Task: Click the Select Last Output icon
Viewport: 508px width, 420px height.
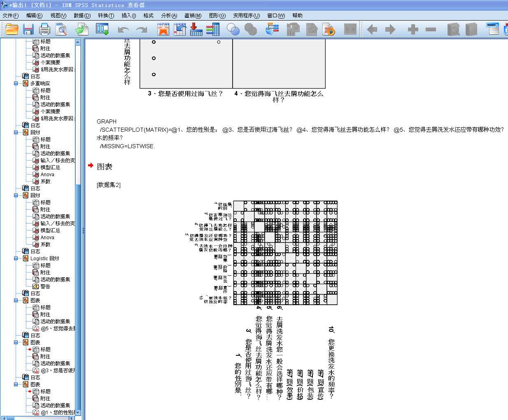Action: pyautogui.click(x=272, y=29)
